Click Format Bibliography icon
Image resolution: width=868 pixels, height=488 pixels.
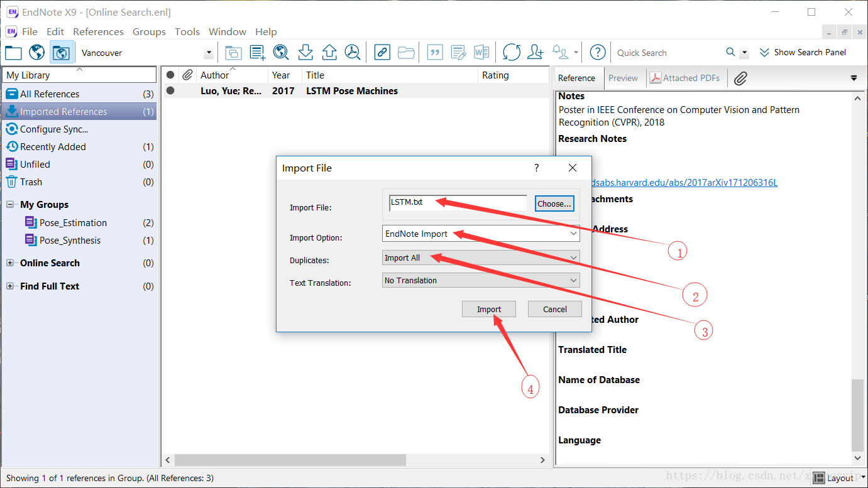tap(458, 53)
